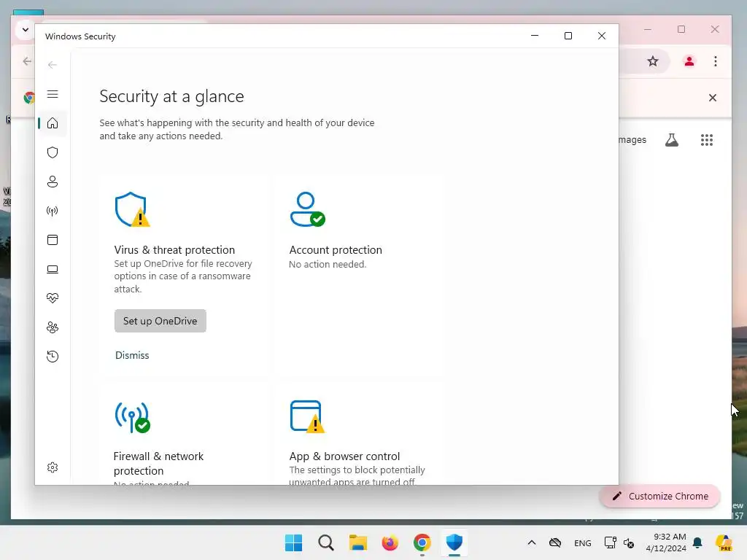Viewport: 747px width, 560px height.
Task: Close the Chrome info bar
Action: click(x=712, y=98)
